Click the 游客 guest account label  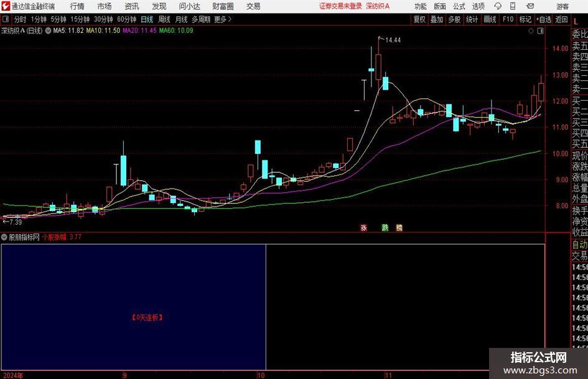562,6
